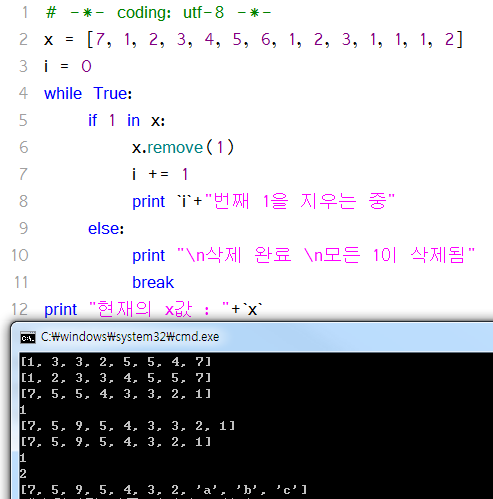
Task: Click the cmd.exe window icon
Action: coord(28,337)
